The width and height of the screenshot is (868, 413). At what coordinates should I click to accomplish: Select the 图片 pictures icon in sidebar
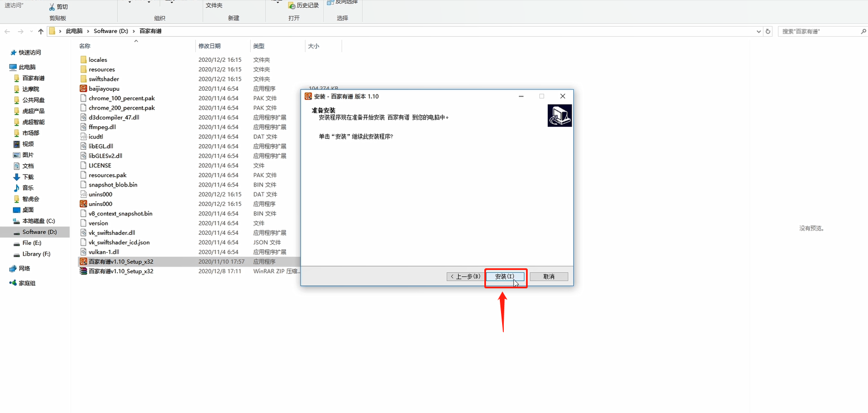click(17, 155)
